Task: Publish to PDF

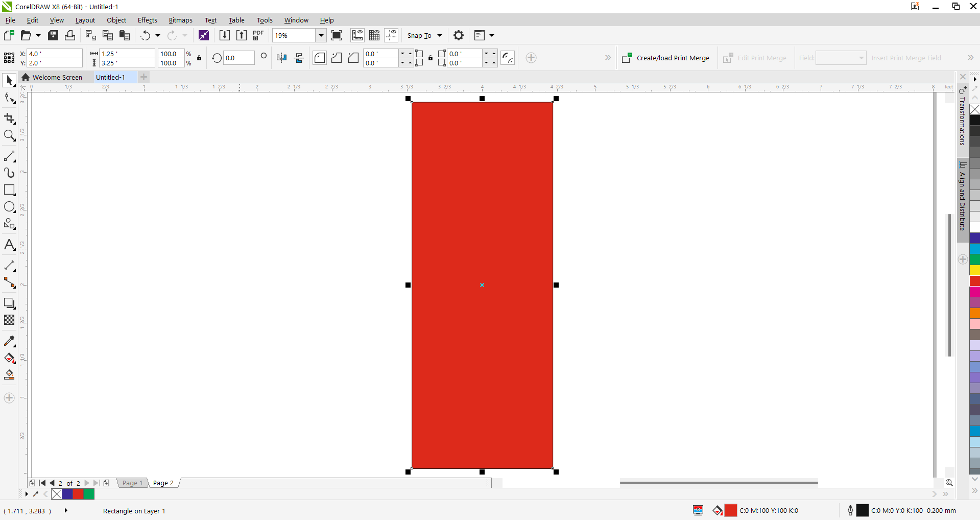Action: (258, 35)
